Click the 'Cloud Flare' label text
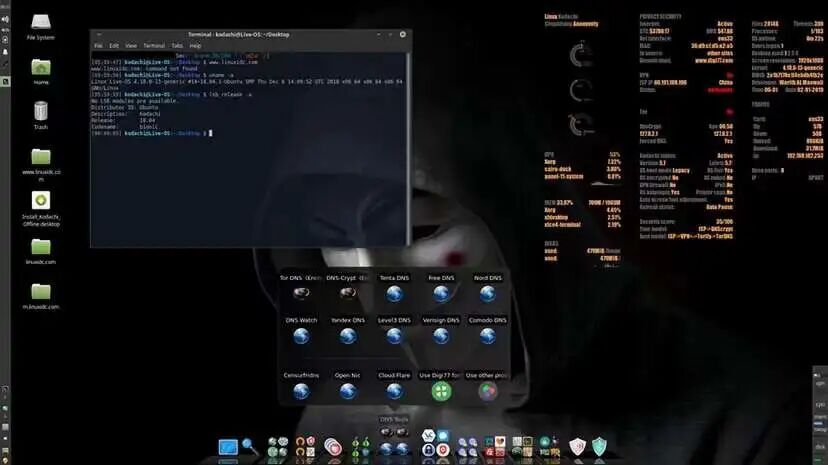Viewport: 828px width, 465px height. click(x=394, y=375)
